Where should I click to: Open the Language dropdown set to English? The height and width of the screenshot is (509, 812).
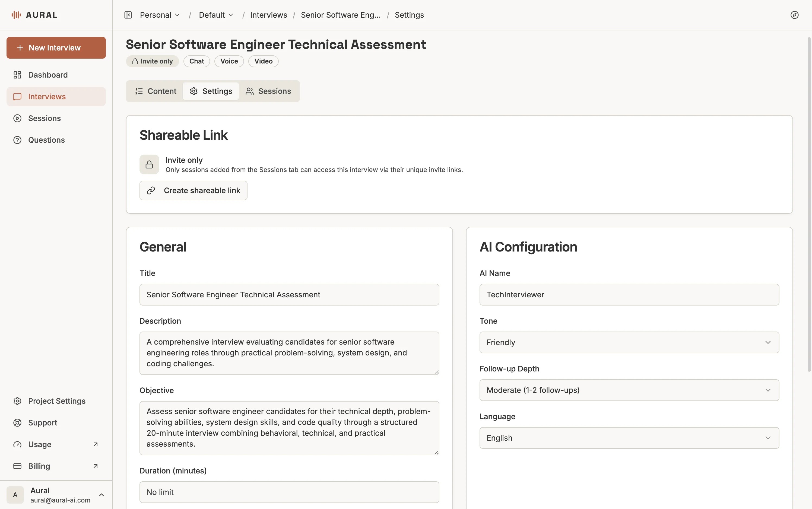tap(629, 438)
